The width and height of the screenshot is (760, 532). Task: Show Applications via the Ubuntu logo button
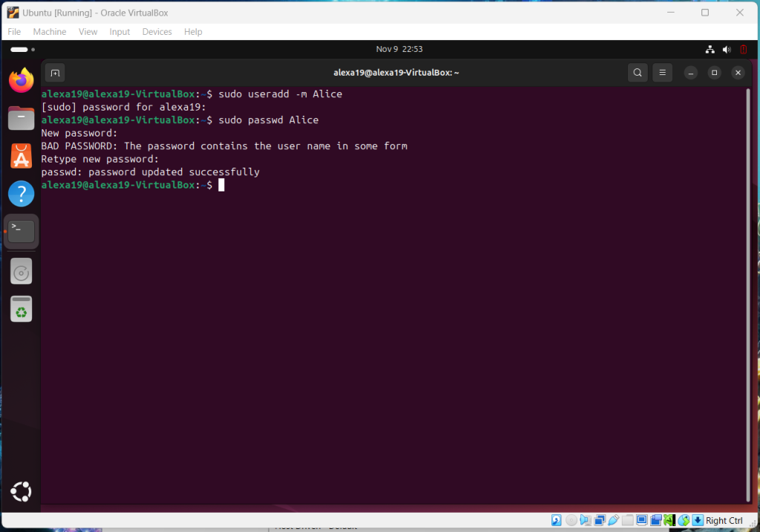pyautogui.click(x=21, y=491)
